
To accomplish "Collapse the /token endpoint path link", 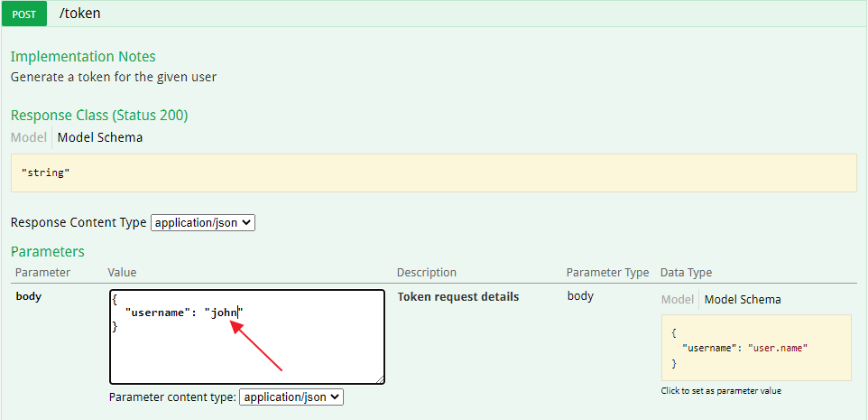I will (x=78, y=14).
